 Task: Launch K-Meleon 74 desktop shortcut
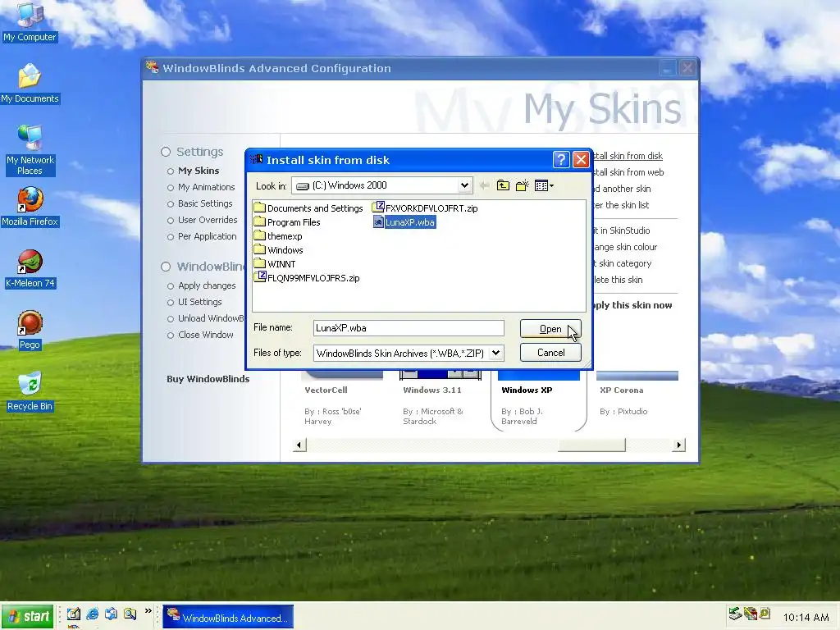tap(30, 268)
